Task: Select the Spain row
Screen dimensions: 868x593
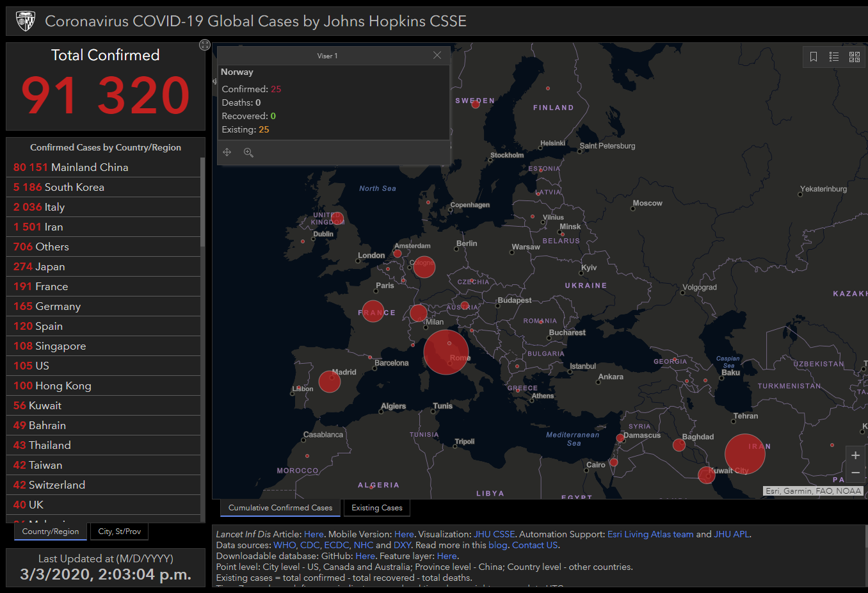Action: pos(103,326)
